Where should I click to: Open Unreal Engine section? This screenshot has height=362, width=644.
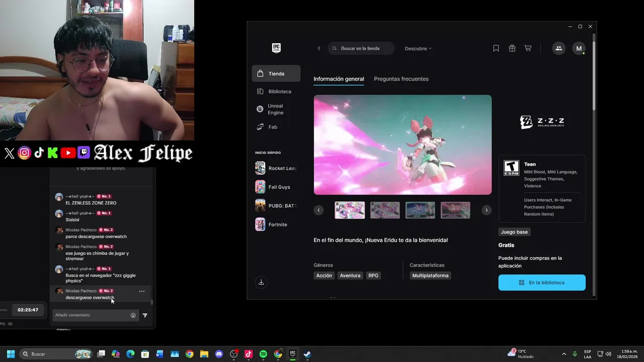pyautogui.click(x=276, y=109)
